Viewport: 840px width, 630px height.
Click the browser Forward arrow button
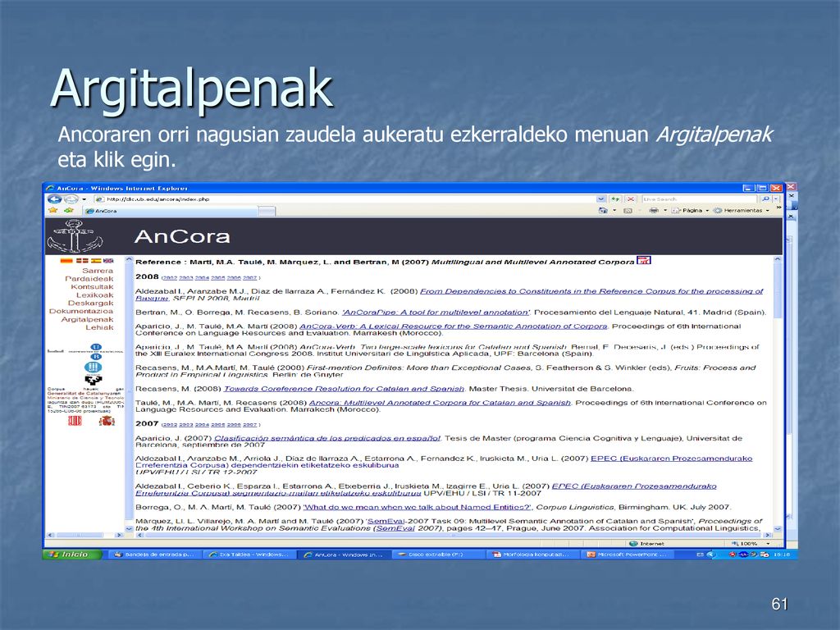(71, 199)
